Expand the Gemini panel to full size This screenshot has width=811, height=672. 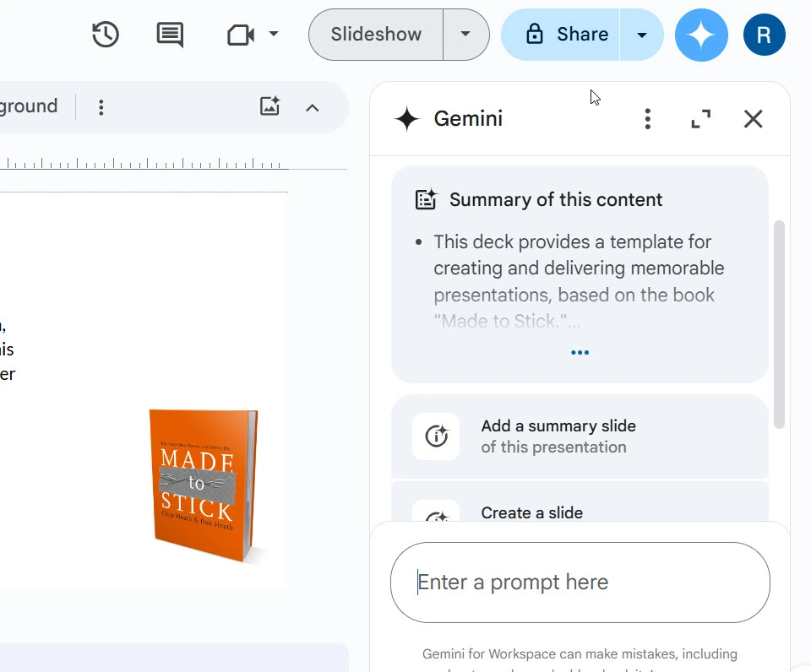click(700, 119)
